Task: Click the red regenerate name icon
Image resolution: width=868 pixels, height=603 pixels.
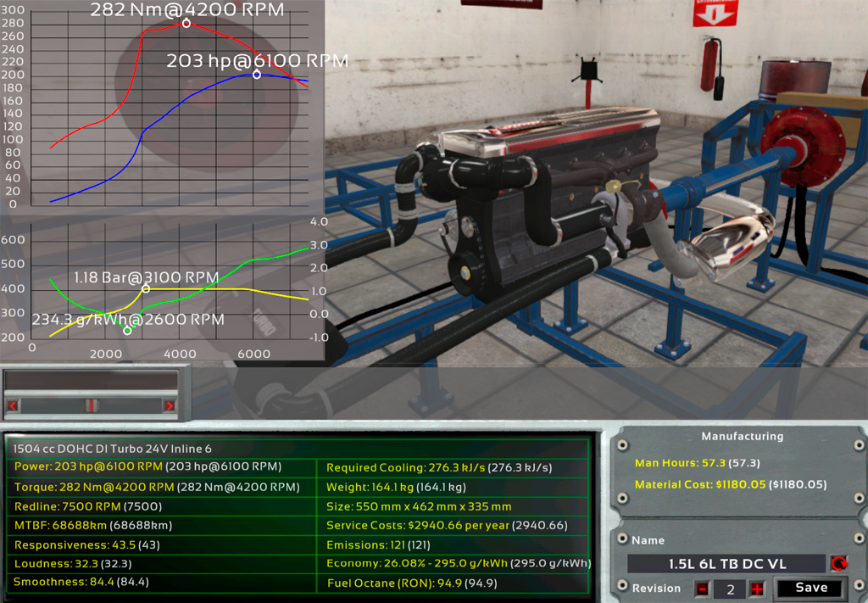Action: [838, 563]
